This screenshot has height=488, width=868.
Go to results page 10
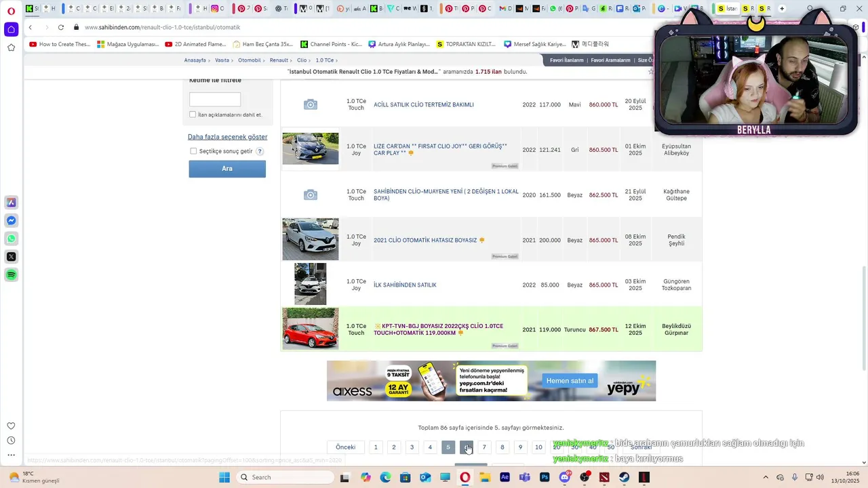click(538, 447)
